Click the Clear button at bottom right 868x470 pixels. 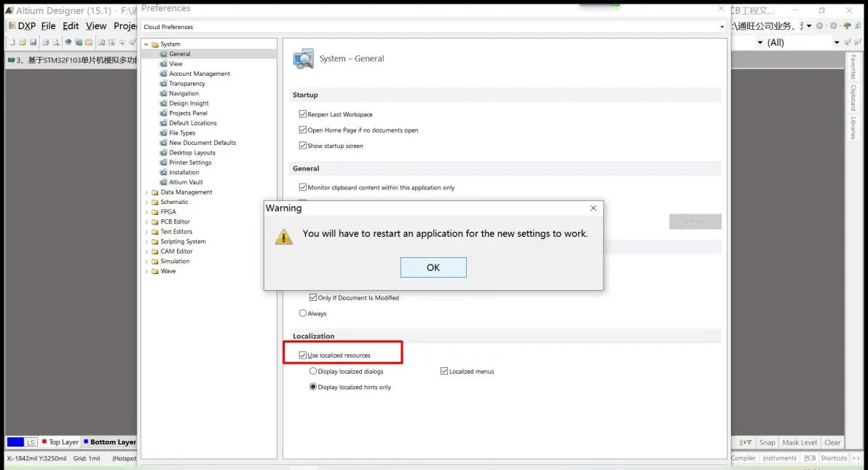tap(832, 442)
